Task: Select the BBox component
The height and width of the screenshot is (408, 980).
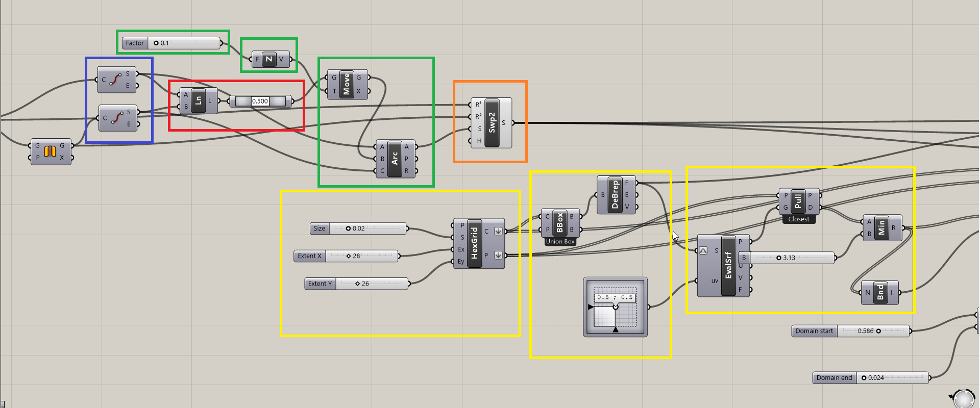Action: pos(560,223)
